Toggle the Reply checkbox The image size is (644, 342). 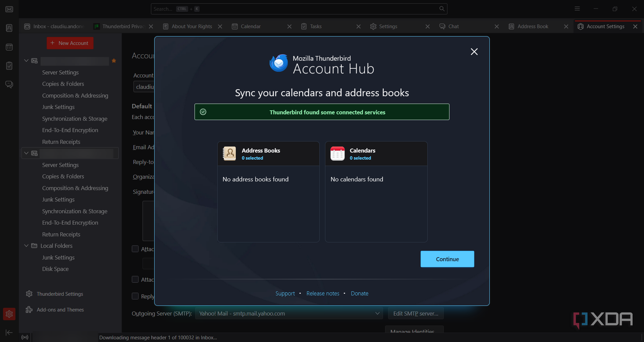pos(135,296)
